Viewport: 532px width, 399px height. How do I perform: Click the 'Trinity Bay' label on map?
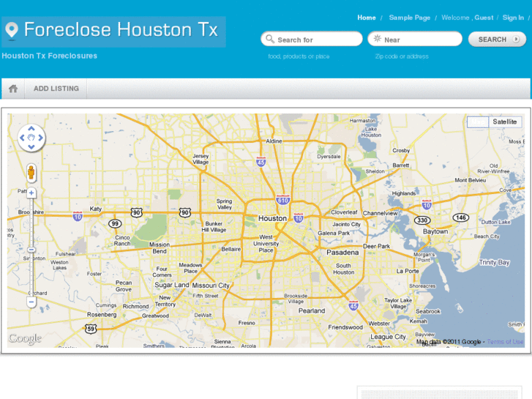click(x=495, y=262)
